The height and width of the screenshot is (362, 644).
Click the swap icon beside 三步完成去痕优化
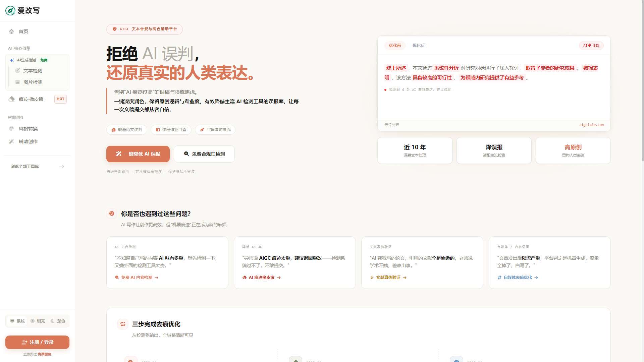click(x=123, y=324)
